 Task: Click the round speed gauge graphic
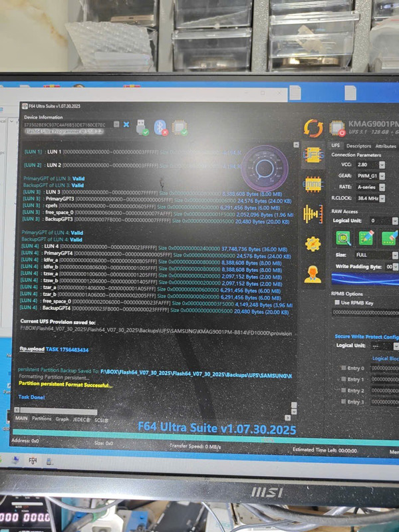point(265,168)
